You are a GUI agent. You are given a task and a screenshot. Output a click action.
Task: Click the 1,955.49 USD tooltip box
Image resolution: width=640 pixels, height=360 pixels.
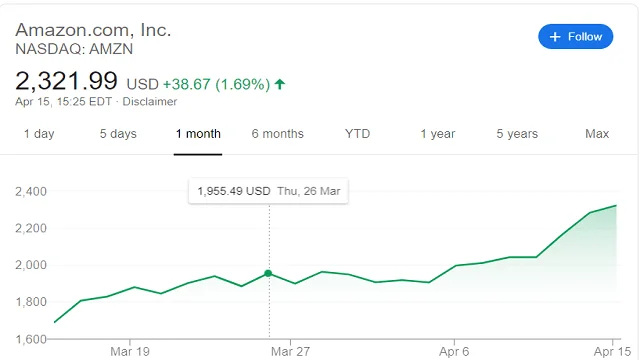(268, 191)
